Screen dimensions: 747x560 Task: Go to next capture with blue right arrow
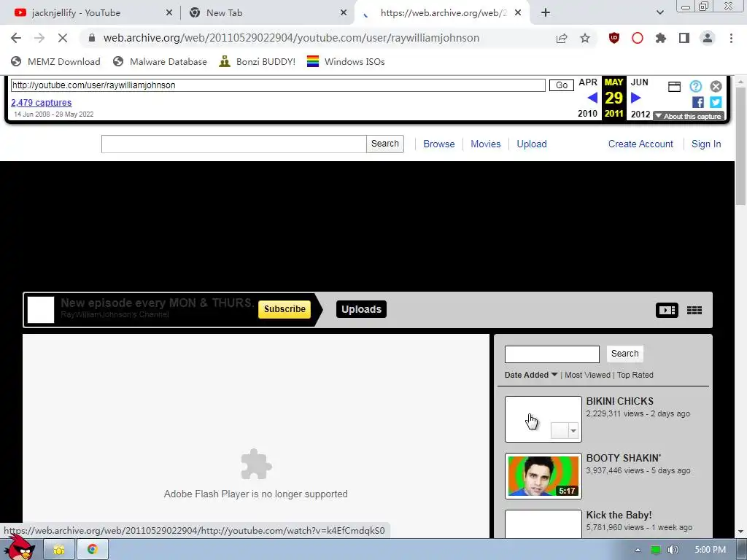pos(635,98)
